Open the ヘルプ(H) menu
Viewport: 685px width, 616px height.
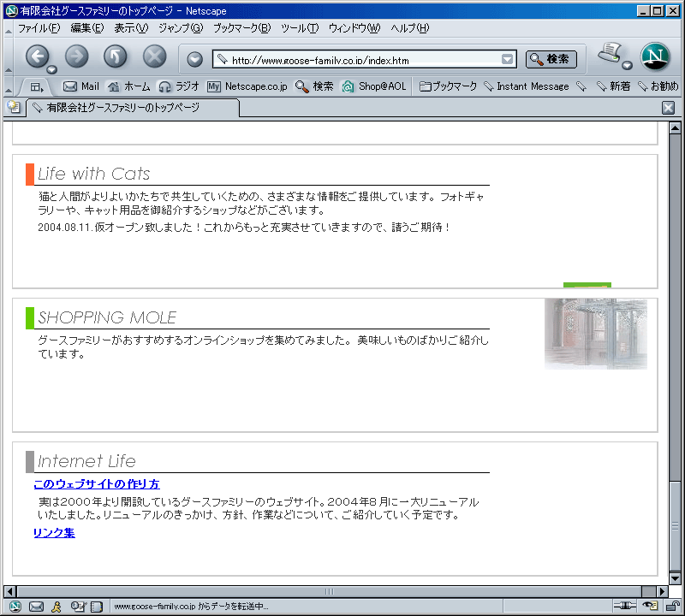410,28
